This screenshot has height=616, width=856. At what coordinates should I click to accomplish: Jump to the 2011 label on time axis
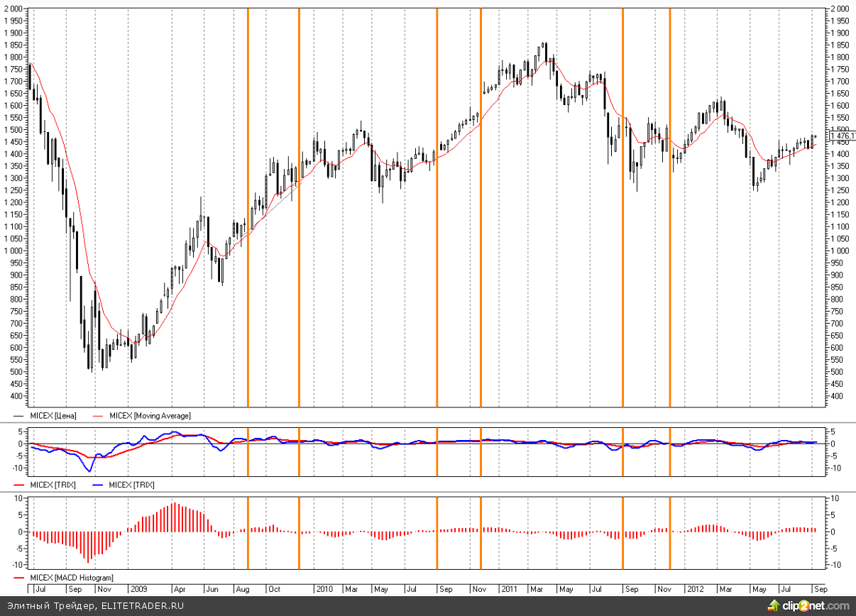pos(509,589)
